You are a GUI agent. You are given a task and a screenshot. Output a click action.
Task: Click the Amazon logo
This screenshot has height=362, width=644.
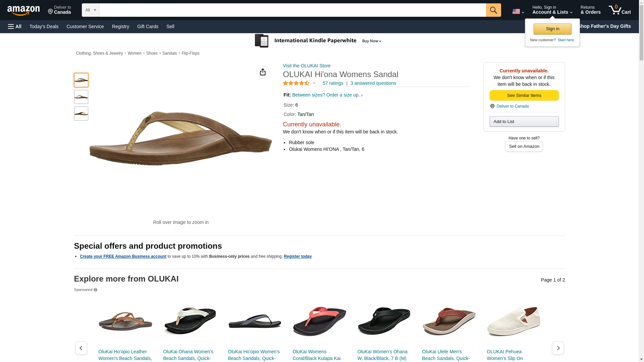[x=23, y=10]
